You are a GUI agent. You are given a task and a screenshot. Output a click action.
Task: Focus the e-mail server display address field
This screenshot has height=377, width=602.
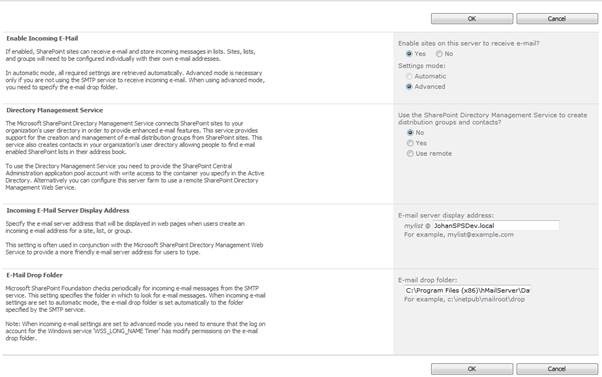pos(495,225)
